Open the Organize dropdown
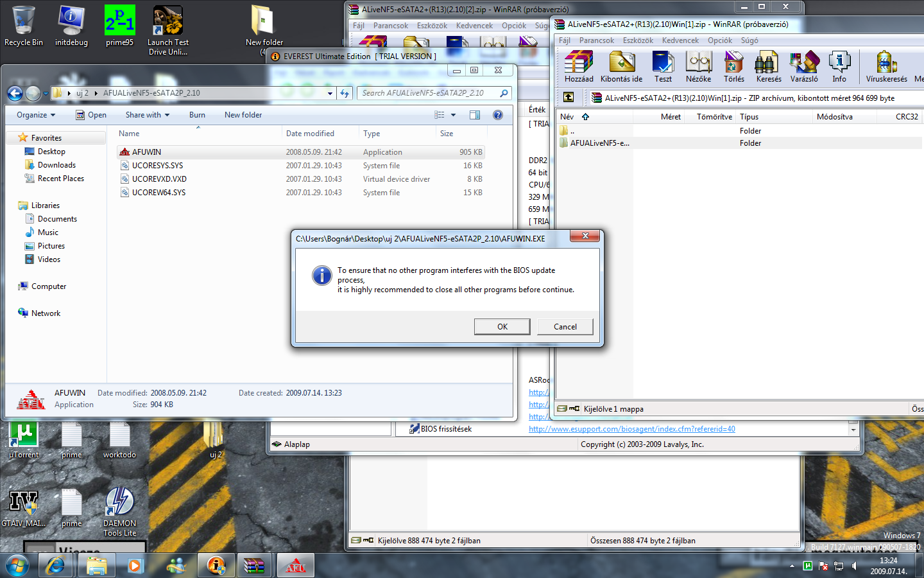Image resolution: width=924 pixels, height=578 pixels. tap(36, 115)
